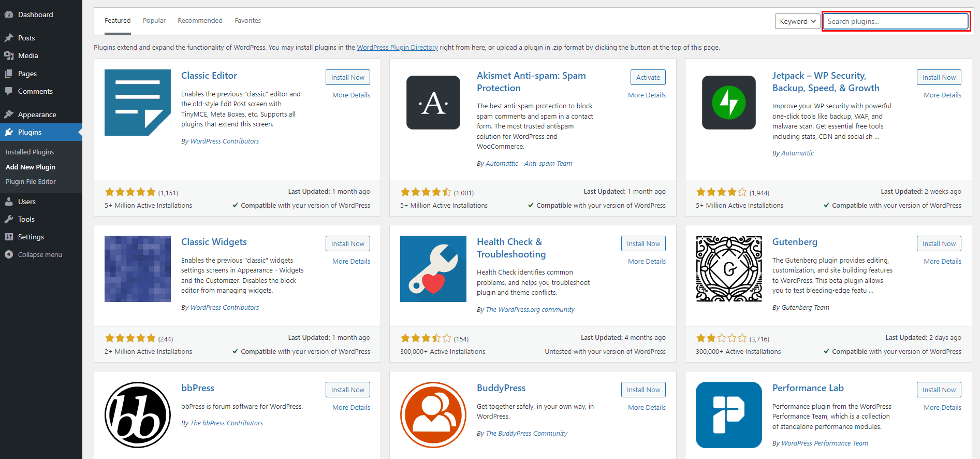Open WordPress Performance Team author link
Viewport: 980px width, 459px height.
(x=825, y=443)
